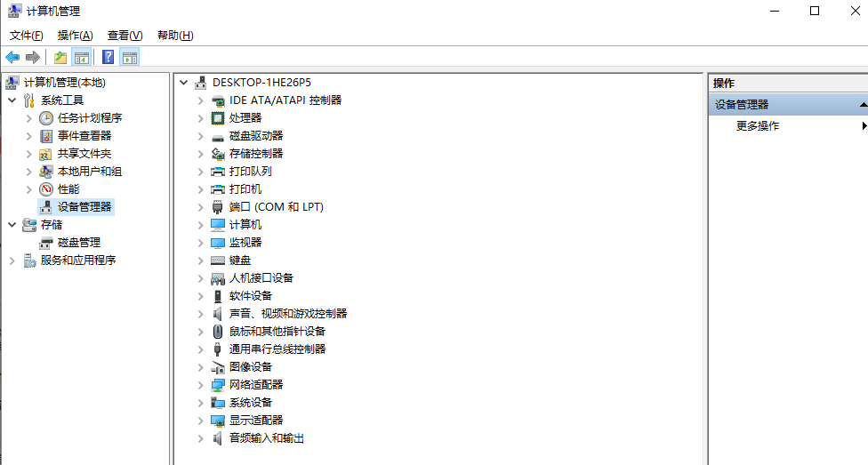Click the 打印机 printer icon
The width and height of the screenshot is (868, 465).
(x=218, y=189)
